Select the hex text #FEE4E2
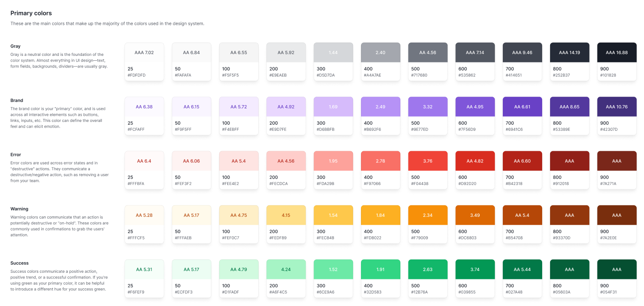 tap(230, 184)
